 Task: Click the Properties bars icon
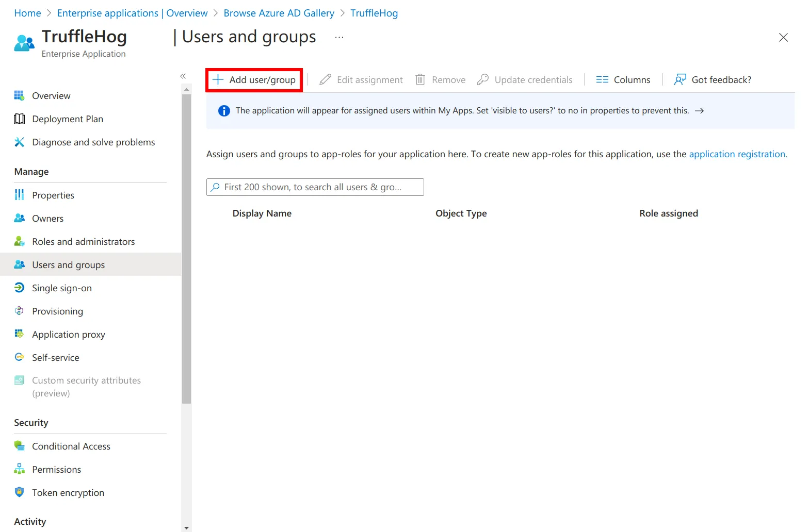[19, 195]
